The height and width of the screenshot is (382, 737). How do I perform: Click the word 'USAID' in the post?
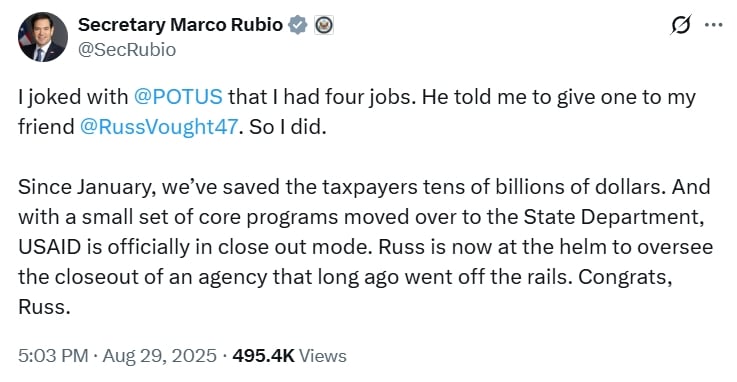coord(49,247)
